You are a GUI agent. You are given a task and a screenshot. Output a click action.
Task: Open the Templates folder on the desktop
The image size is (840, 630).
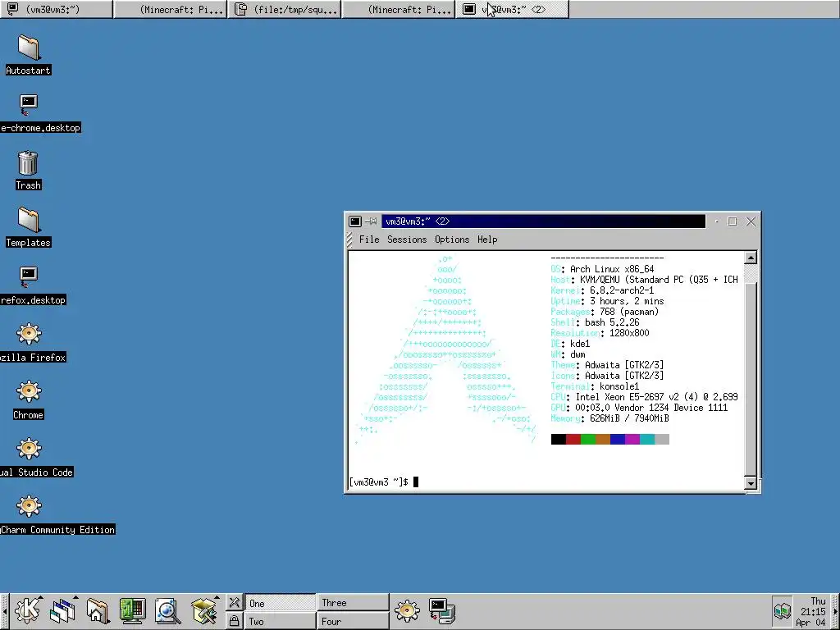point(29,227)
